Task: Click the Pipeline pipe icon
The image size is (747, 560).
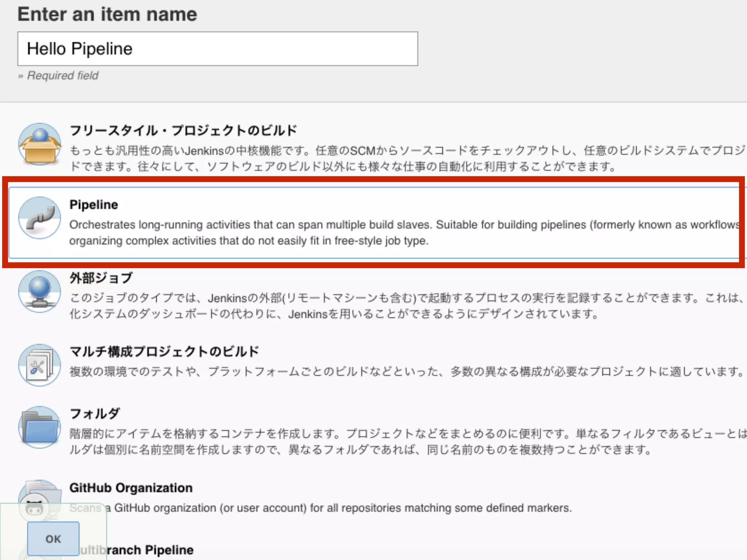Action: click(x=40, y=218)
